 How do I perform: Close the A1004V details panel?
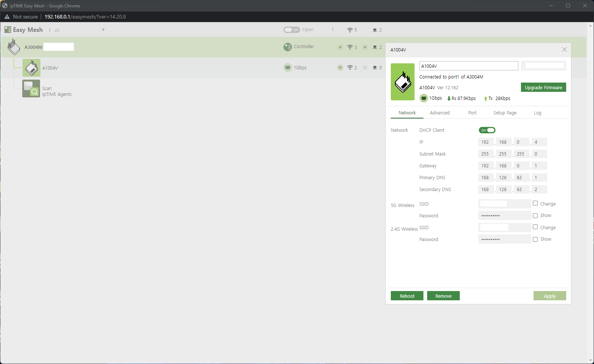[x=564, y=50]
